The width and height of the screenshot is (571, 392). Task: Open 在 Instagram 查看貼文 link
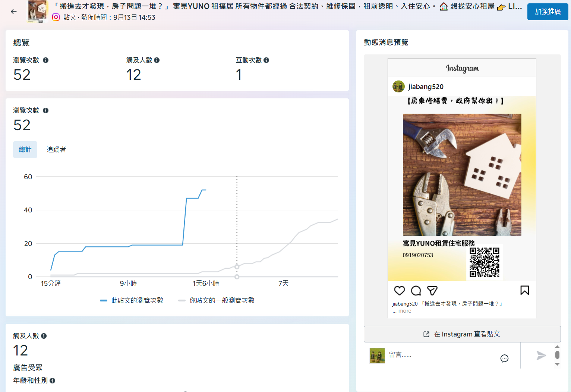coord(462,334)
